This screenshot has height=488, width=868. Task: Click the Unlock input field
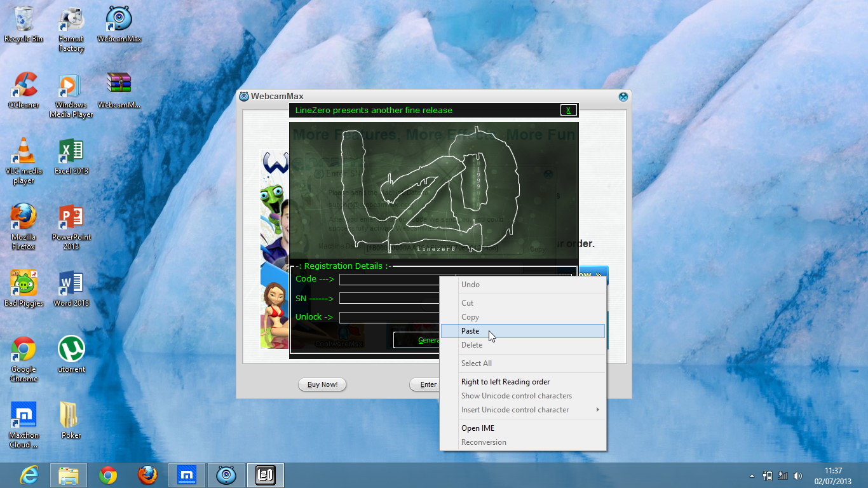coord(390,317)
